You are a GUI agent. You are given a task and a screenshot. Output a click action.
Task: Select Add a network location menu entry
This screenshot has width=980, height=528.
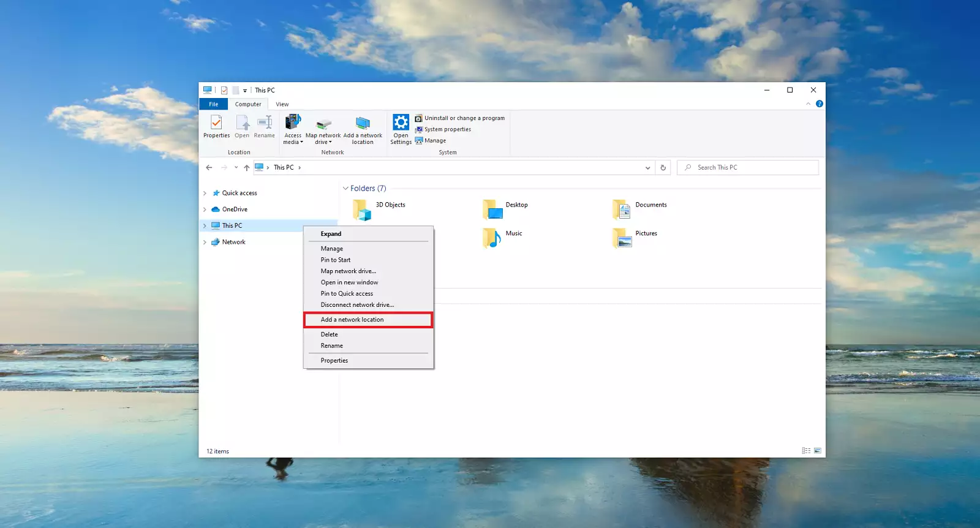pos(352,320)
